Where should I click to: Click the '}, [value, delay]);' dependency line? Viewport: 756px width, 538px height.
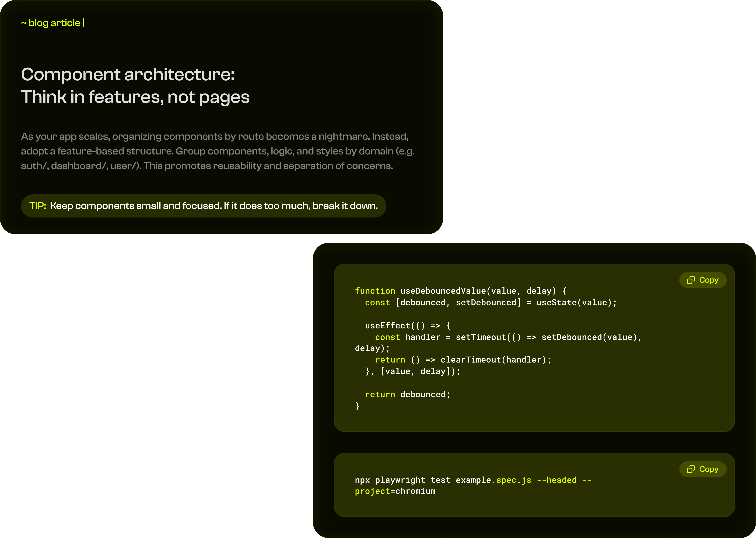pos(412,372)
